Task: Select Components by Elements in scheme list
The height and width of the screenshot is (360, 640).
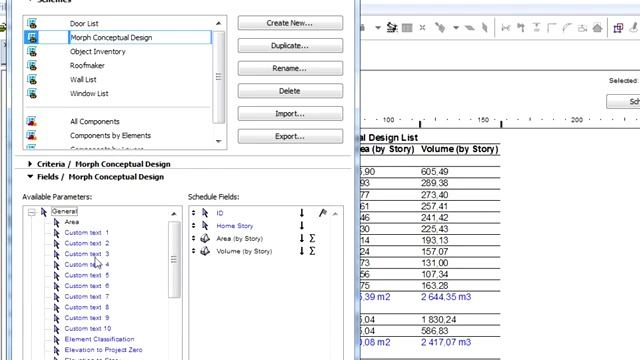Action: coord(110,136)
